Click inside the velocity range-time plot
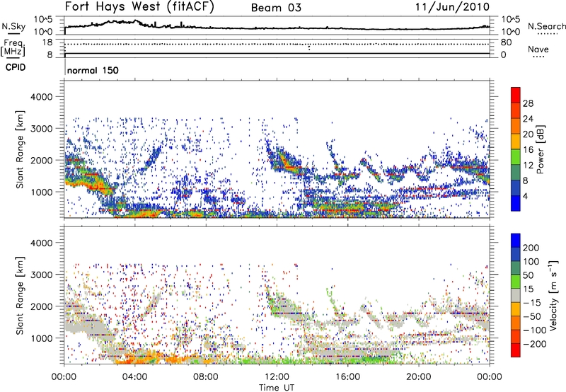This screenshot has width=566, height=392. coord(277,295)
